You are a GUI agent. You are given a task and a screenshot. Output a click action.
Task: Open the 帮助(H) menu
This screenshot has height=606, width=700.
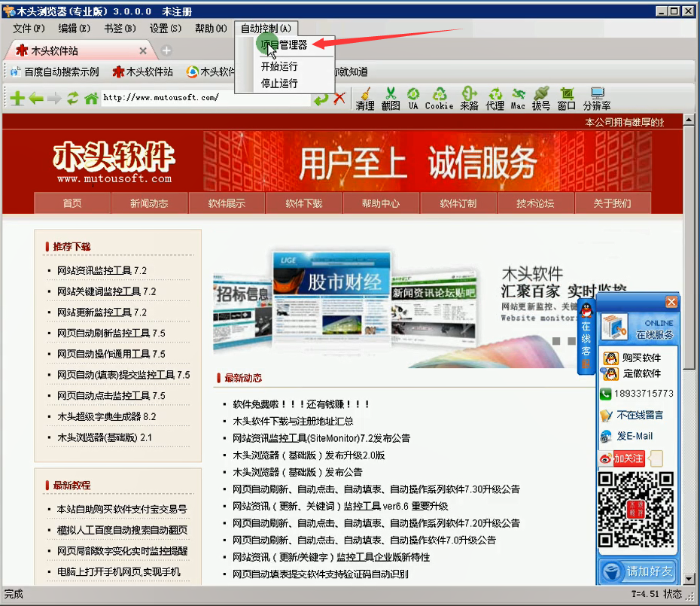211,29
